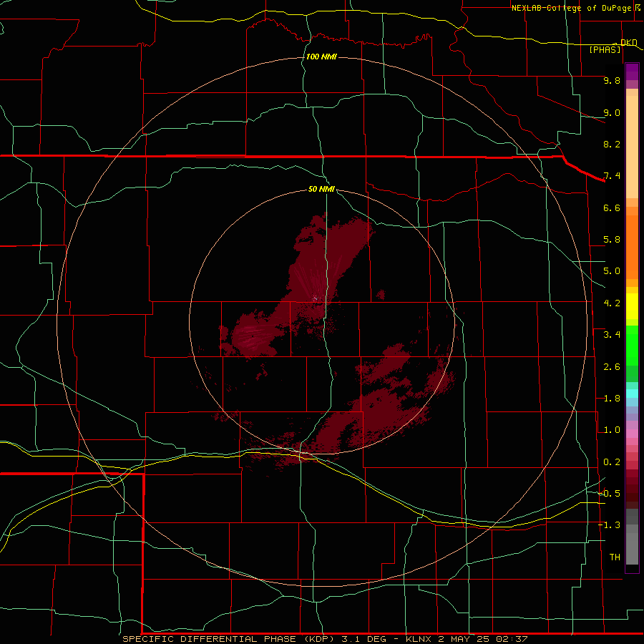Click the 9.0 color scale value
644x644 pixels.
[x=612, y=112]
